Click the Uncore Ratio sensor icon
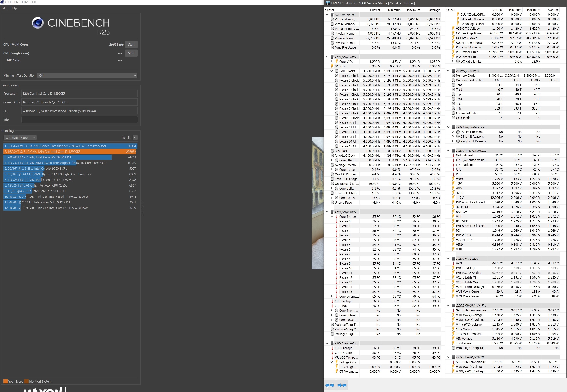The height and width of the screenshot is (392, 567). tap(332, 203)
